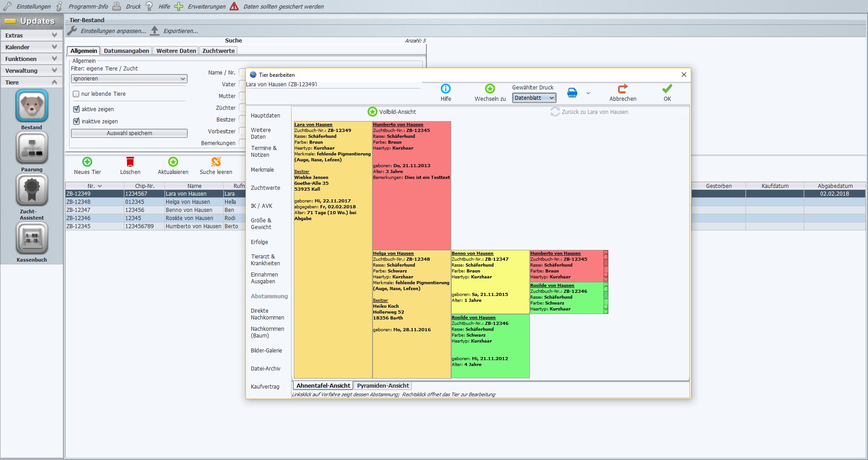The width and height of the screenshot is (868, 460).
Task: Expand the Kalender sidebar section
Action: (31, 47)
